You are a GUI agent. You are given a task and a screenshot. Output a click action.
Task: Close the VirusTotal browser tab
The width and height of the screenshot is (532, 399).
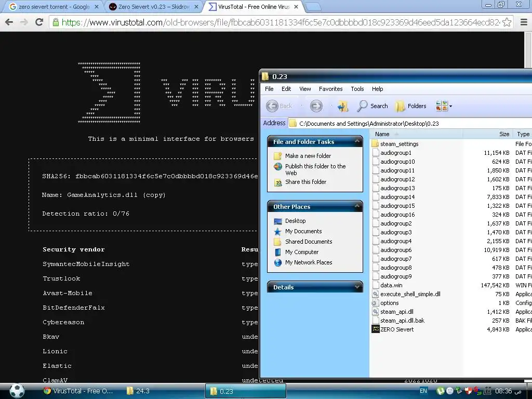tap(296, 6)
